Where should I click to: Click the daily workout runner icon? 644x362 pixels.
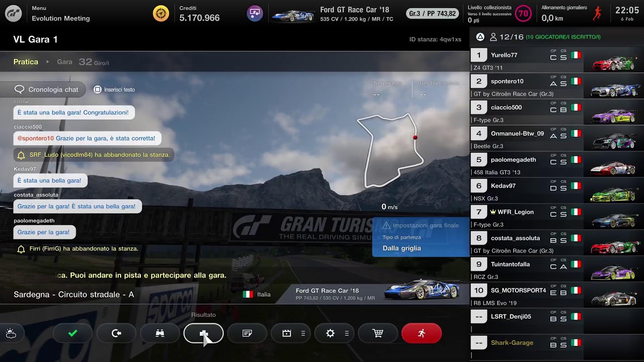[x=597, y=14]
